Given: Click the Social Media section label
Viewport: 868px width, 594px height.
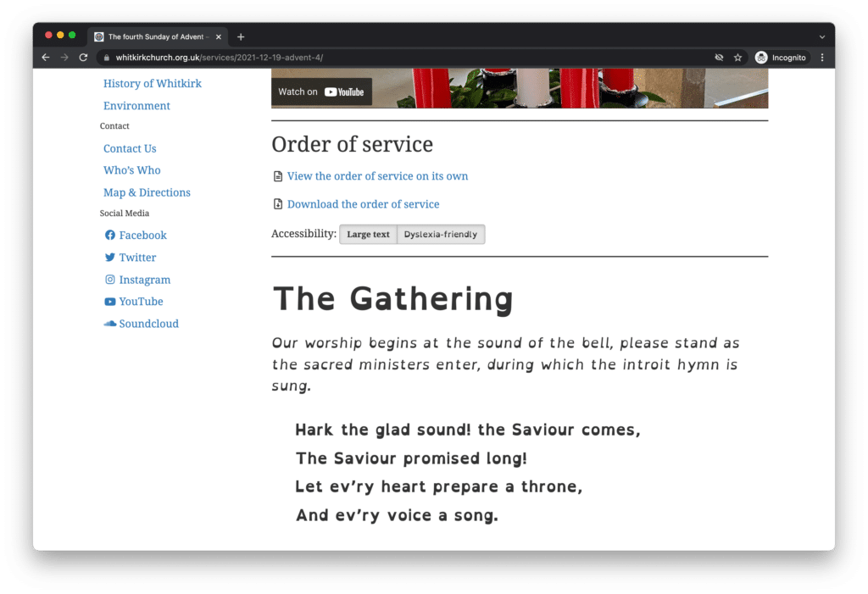Looking at the screenshot, I should [x=125, y=214].
